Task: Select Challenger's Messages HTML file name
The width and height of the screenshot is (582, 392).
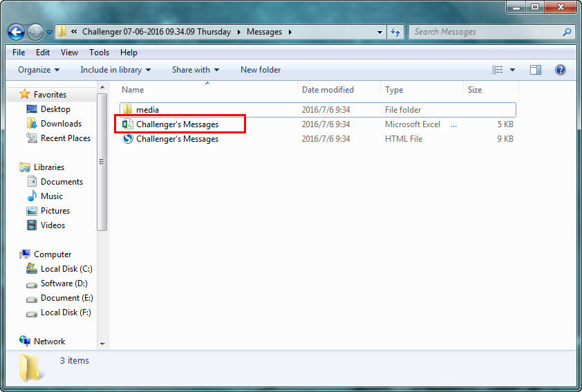Action: (177, 139)
